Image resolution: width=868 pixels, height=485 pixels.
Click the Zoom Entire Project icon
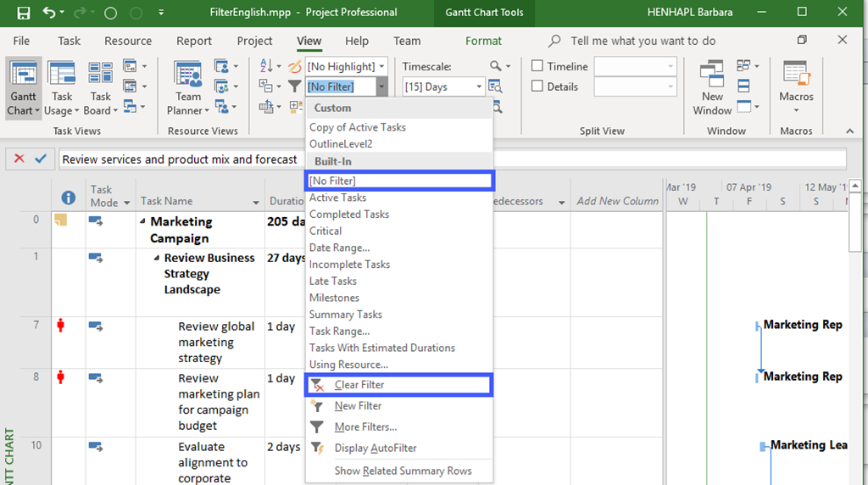pyautogui.click(x=495, y=86)
